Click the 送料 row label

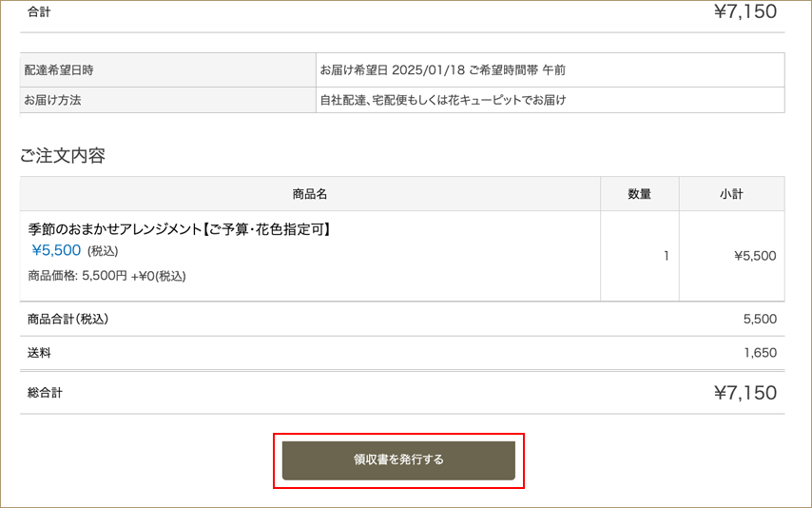(x=39, y=353)
